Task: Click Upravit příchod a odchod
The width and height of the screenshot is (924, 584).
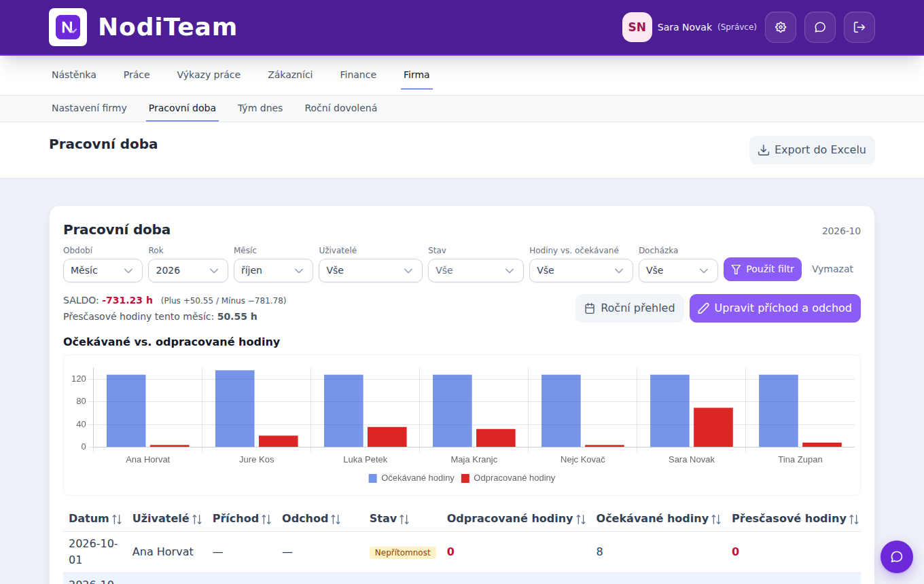Action: [775, 308]
